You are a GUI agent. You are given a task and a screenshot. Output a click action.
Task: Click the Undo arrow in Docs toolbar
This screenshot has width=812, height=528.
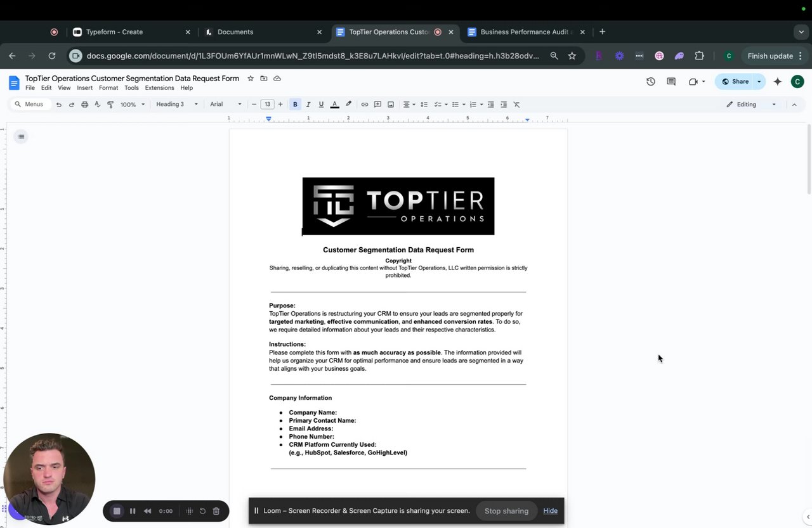point(58,105)
